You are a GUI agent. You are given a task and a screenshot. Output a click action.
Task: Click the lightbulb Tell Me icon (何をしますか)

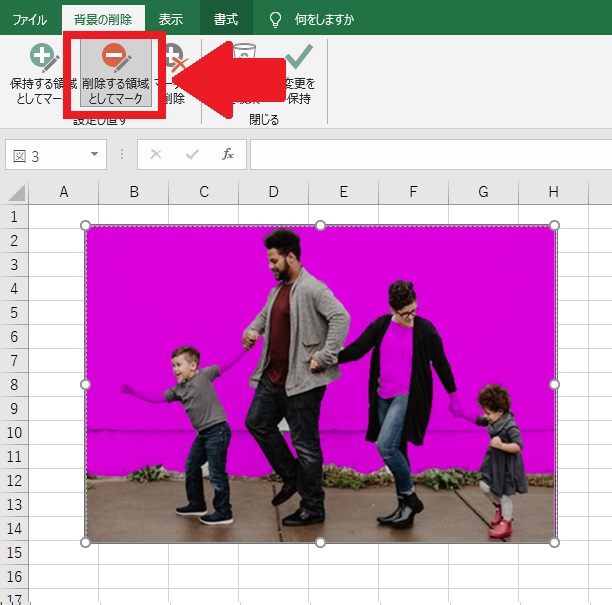coord(275,19)
